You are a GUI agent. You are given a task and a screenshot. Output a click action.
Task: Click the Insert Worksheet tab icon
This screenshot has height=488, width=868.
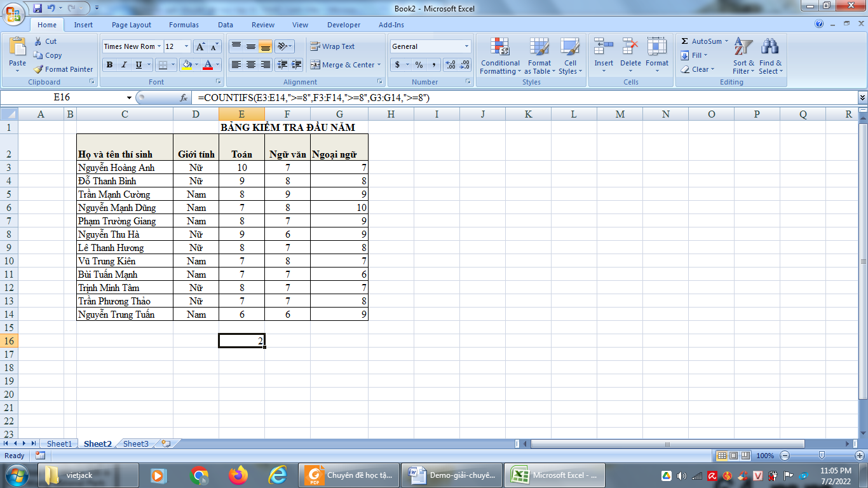(x=166, y=444)
